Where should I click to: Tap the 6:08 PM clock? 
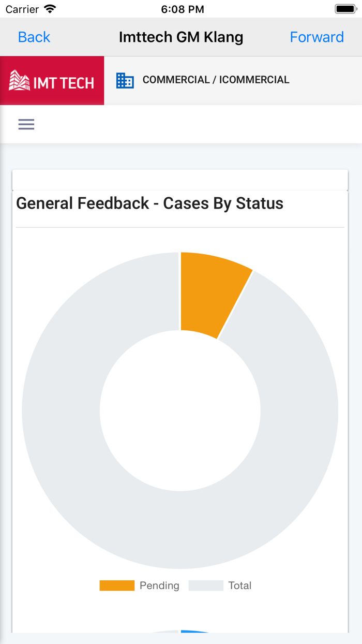183,9
